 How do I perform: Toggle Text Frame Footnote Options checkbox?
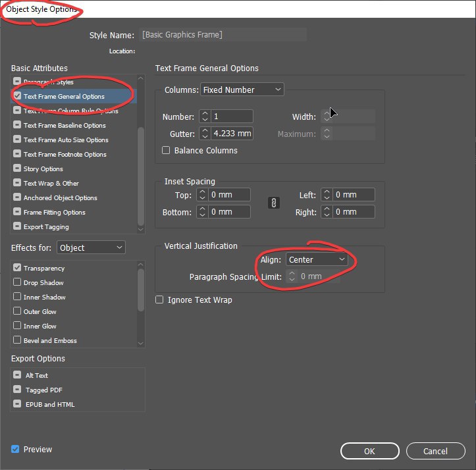pyautogui.click(x=17, y=153)
